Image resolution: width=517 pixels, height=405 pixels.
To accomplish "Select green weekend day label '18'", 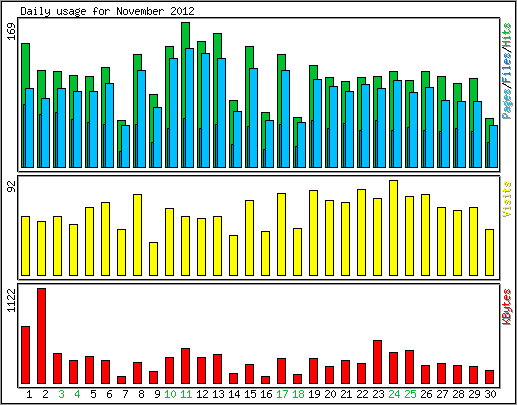I will pos(298,394).
